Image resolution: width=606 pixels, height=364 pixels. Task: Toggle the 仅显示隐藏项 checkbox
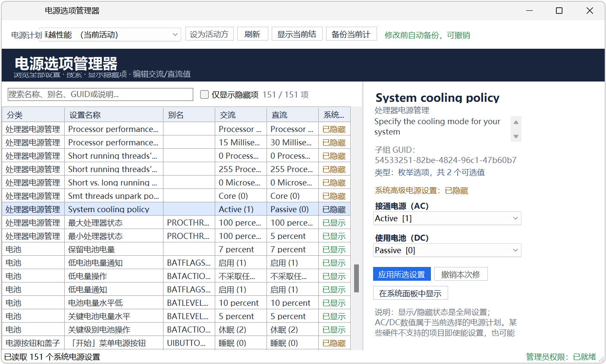point(204,94)
